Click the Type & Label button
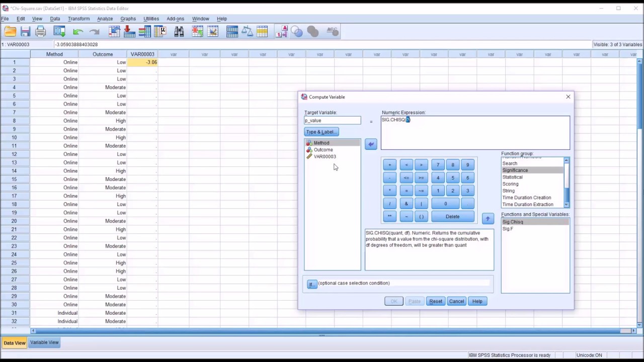 click(321, 132)
